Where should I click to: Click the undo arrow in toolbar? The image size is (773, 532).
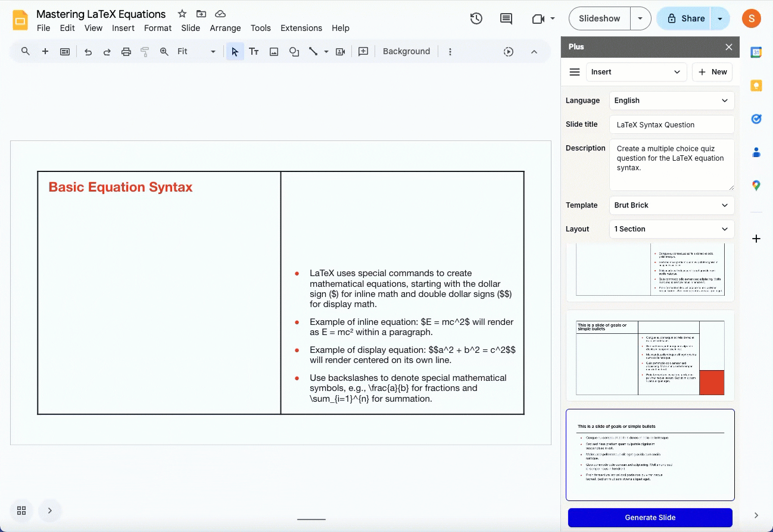coord(88,52)
